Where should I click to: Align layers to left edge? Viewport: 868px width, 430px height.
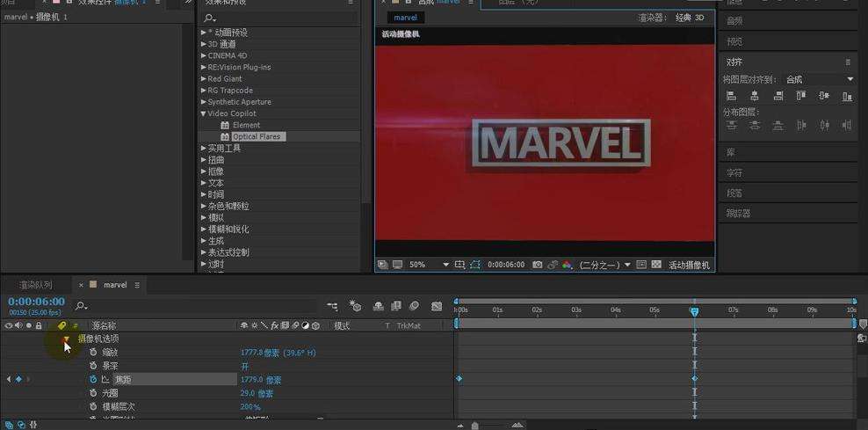coord(731,96)
